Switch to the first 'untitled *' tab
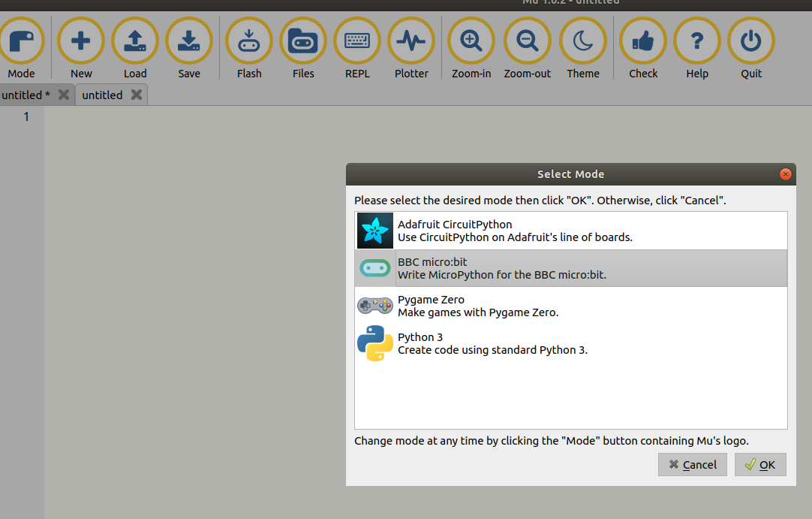The width and height of the screenshot is (812, 519). click(x=26, y=95)
